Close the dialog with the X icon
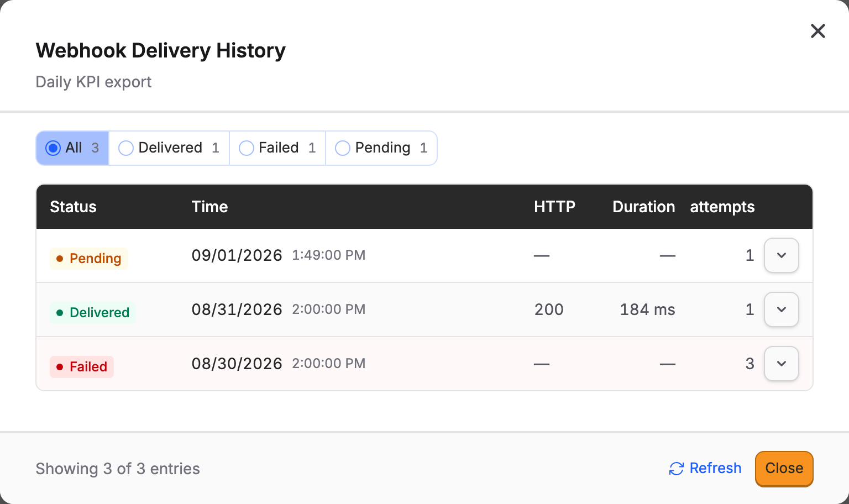The image size is (849, 504). (818, 31)
